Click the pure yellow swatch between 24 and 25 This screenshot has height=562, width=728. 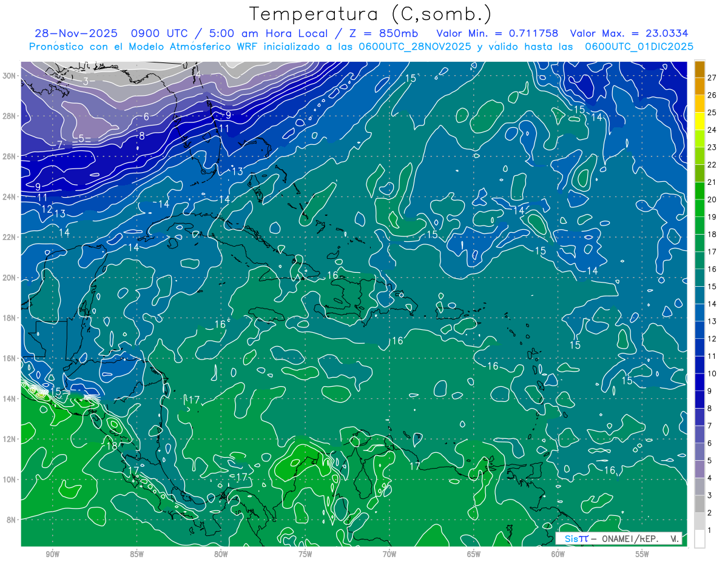point(699,121)
